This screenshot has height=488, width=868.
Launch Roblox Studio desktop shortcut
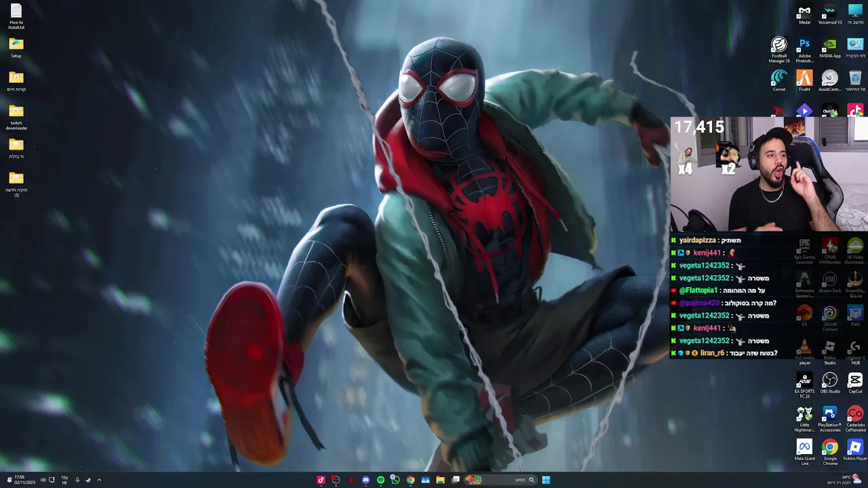point(830,352)
